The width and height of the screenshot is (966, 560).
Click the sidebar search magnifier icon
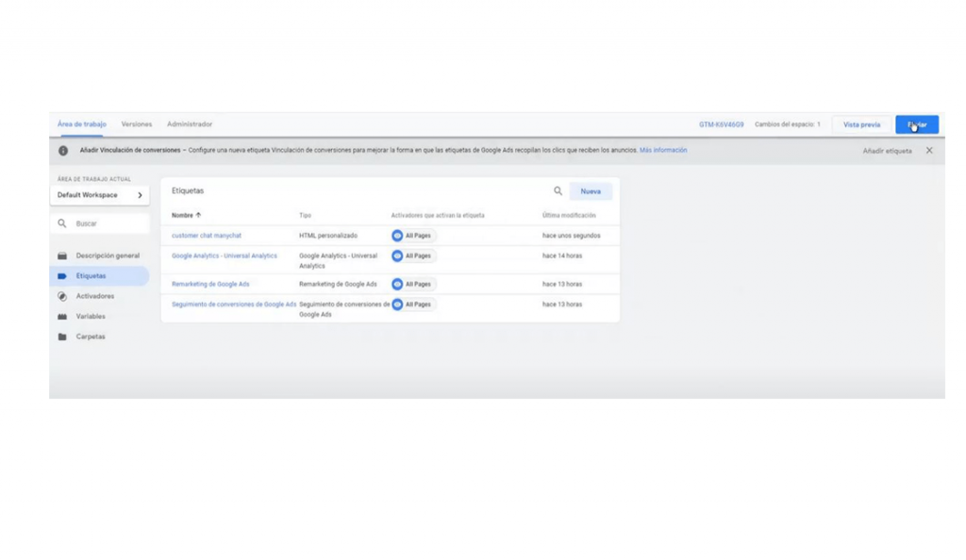pyautogui.click(x=62, y=222)
